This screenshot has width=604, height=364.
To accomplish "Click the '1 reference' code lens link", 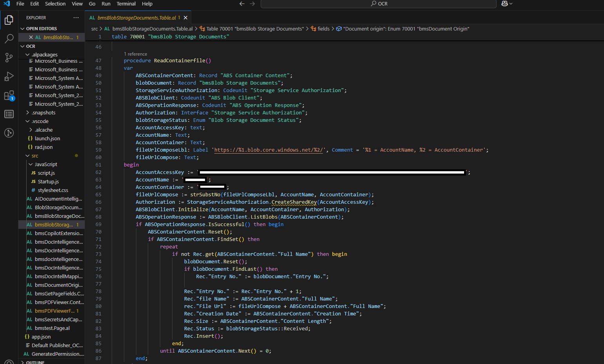I will tap(136, 54).
